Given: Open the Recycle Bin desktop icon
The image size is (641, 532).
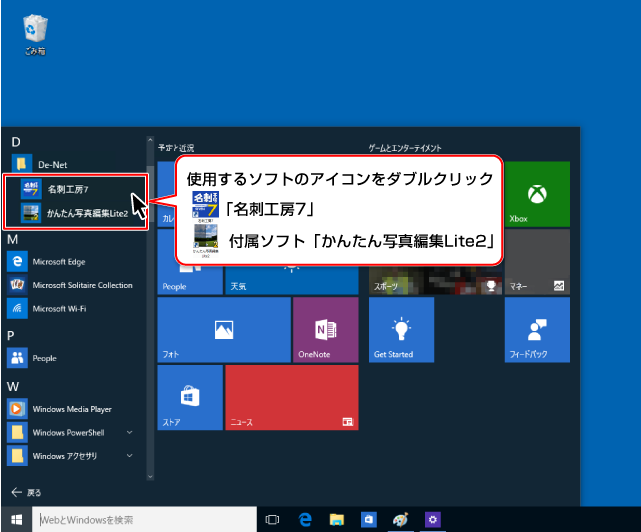Looking at the screenshot, I should (x=35, y=35).
